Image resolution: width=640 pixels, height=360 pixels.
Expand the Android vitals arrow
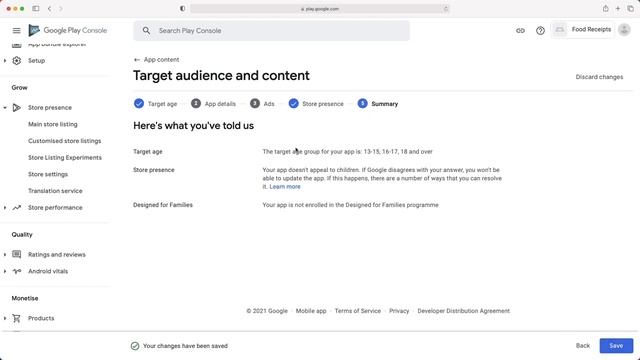5,271
